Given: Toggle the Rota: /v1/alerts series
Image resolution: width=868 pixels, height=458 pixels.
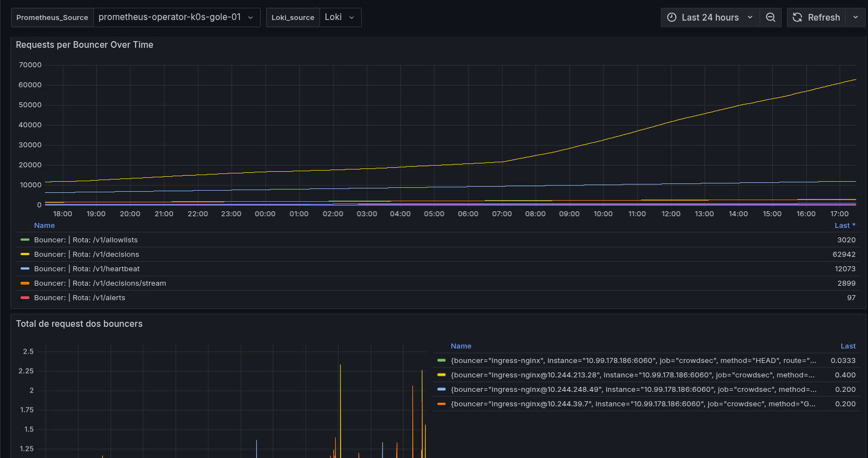Looking at the screenshot, I should 80,298.
